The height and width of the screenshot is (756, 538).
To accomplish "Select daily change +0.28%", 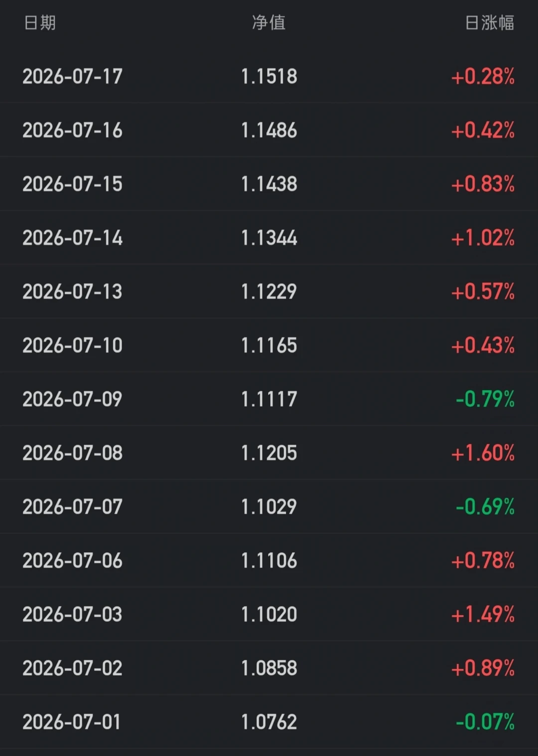I will 483,77.
